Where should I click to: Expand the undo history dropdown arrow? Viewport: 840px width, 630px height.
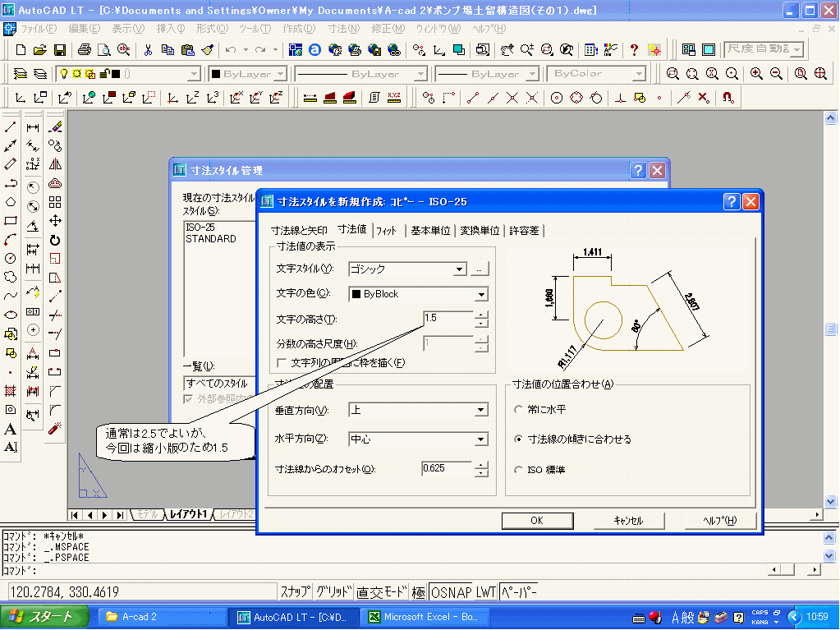point(246,50)
